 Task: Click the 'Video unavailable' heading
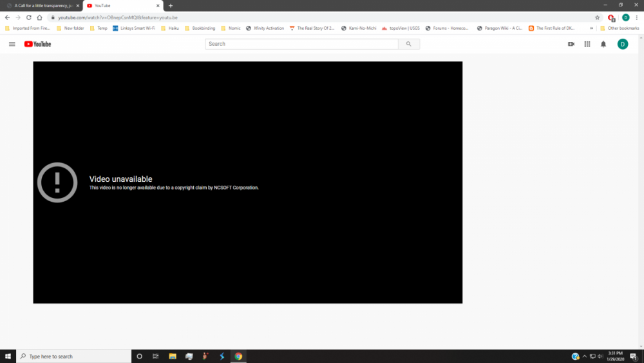click(121, 179)
